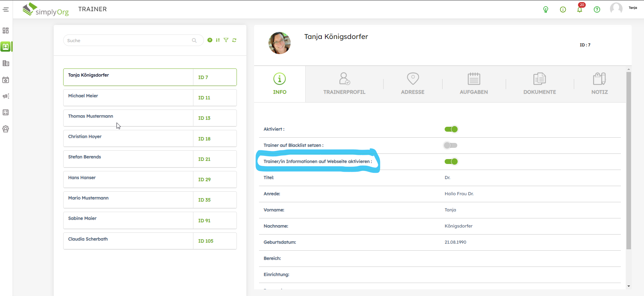Select Michael Meier in the trainer list
644x296 pixels.
tap(128, 98)
